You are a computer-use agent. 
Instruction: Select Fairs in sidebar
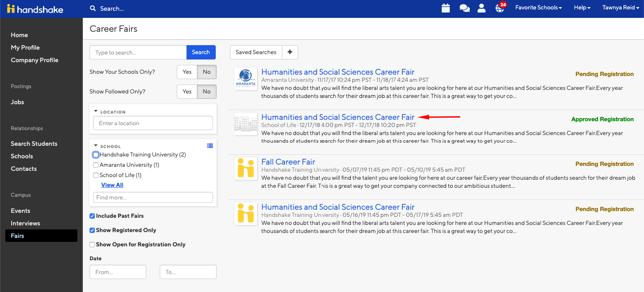coord(41,236)
